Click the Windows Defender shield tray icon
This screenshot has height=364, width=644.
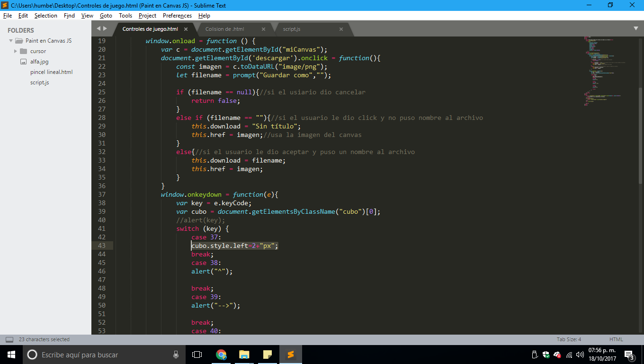tap(546, 355)
